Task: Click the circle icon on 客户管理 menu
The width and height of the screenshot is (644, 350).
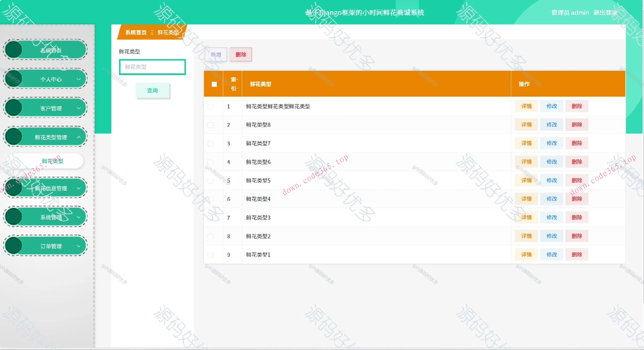Action: (13, 108)
